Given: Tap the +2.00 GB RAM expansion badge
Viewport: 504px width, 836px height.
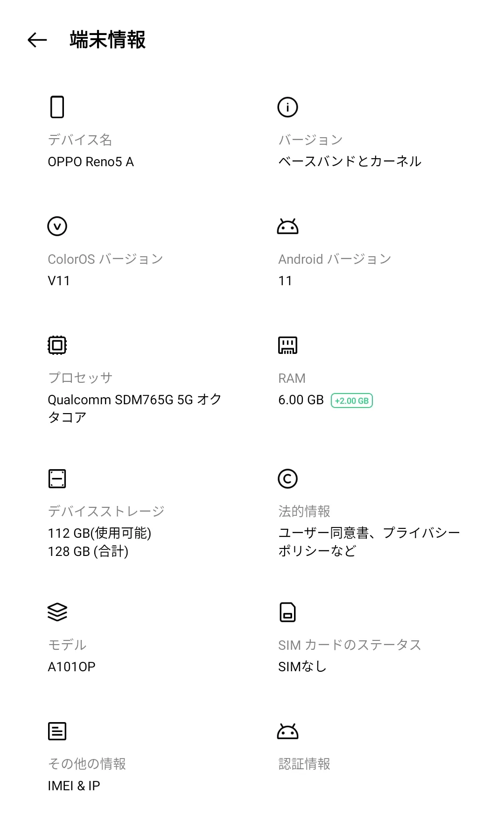Looking at the screenshot, I should tap(352, 400).
